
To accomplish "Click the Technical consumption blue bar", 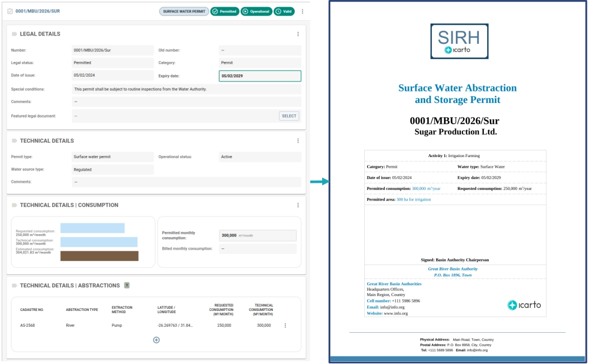I will pyautogui.click(x=99, y=242).
